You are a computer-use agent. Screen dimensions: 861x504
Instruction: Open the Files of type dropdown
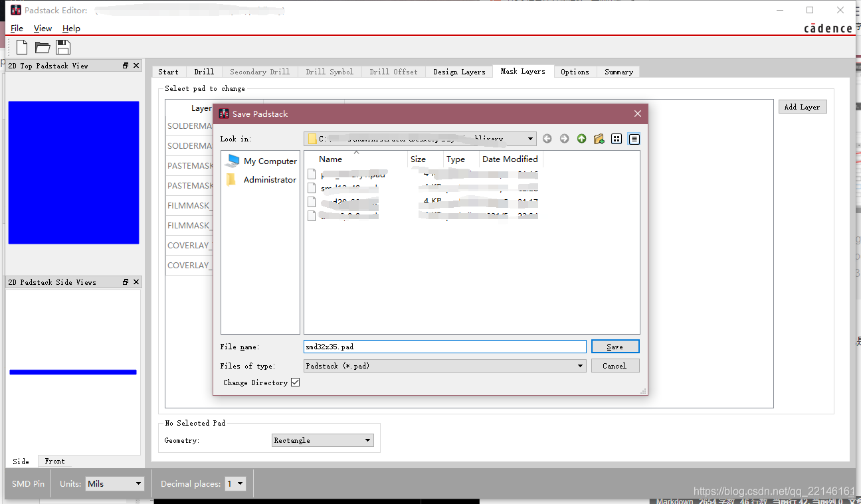pyautogui.click(x=579, y=365)
